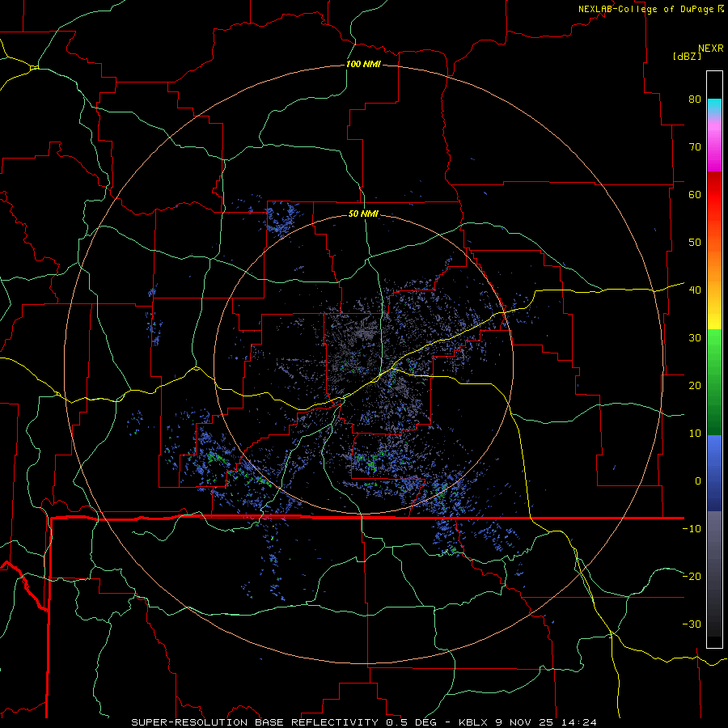
Task: Pick the green band of the color bar
Action: point(714,382)
